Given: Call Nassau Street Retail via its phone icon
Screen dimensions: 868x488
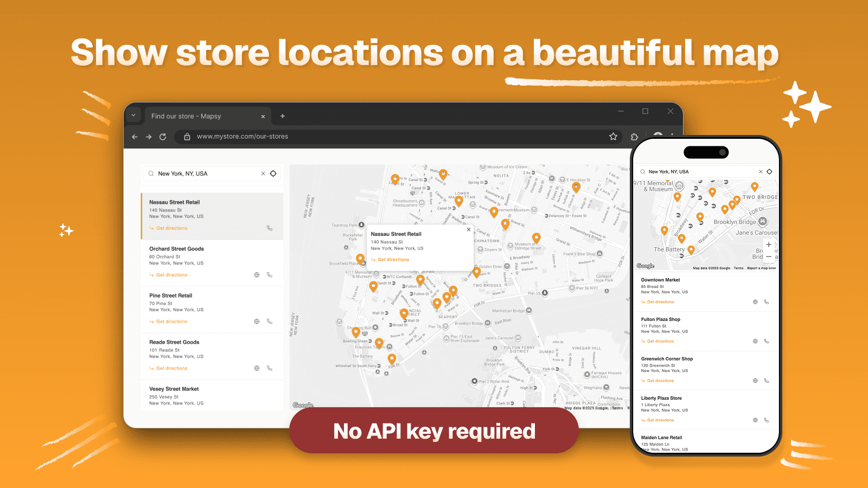Looking at the screenshot, I should click(270, 228).
